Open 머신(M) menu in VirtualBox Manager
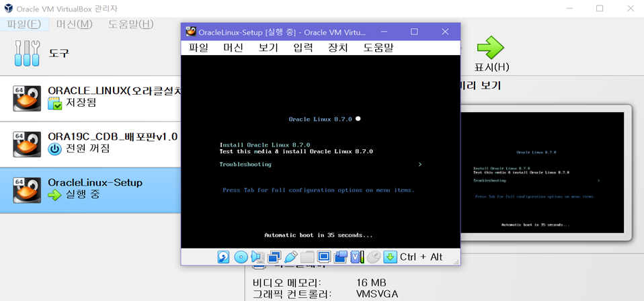Viewport: 644px width, 301px height. click(x=75, y=24)
